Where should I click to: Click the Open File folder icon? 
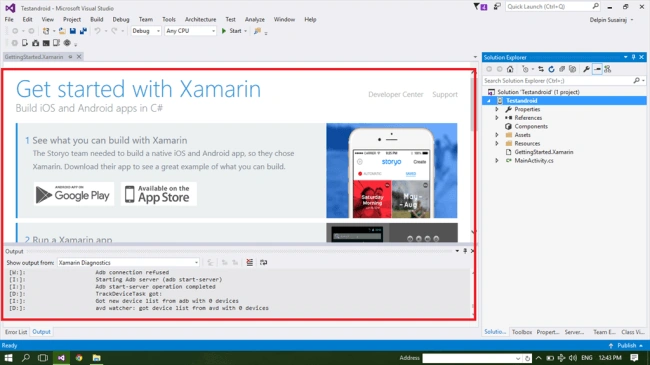62,31
